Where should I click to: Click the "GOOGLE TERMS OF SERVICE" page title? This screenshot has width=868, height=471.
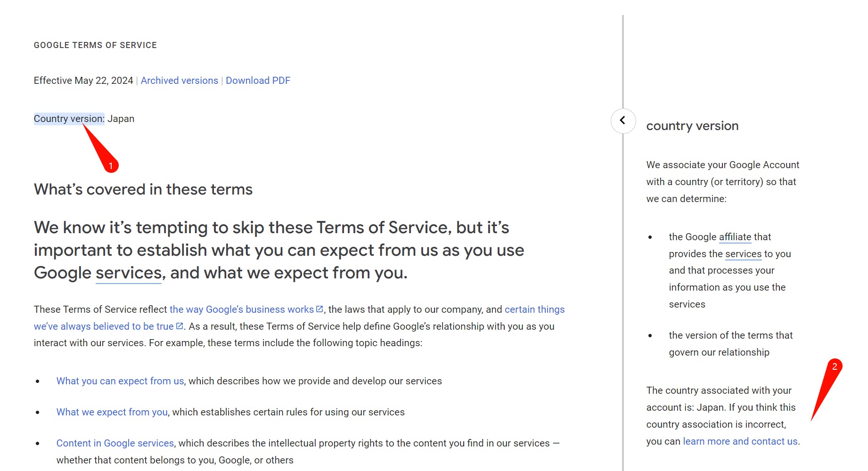click(95, 45)
